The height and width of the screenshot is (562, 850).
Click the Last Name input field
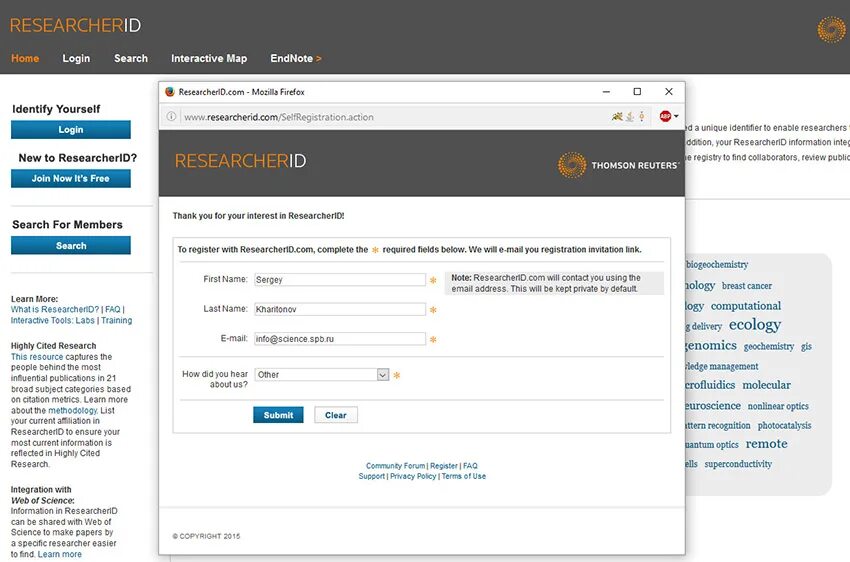click(x=340, y=309)
